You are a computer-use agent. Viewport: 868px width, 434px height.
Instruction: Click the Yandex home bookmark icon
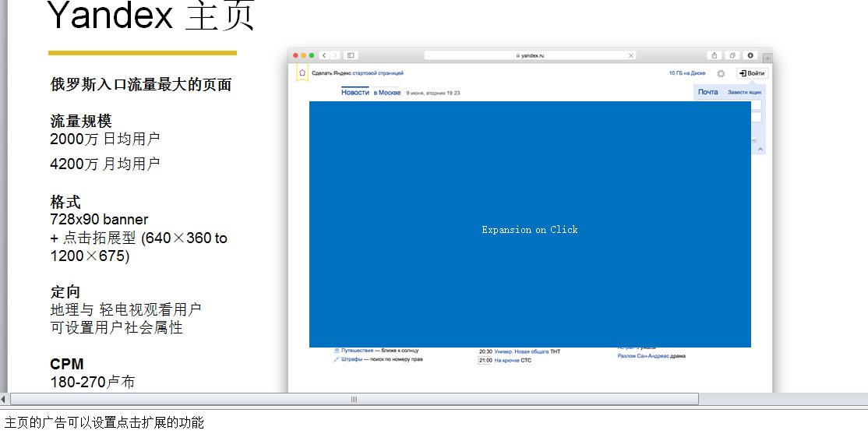(302, 73)
